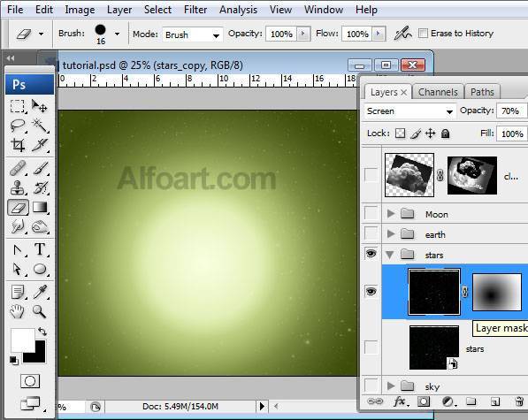Image resolution: width=528 pixels, height=420 pixels.
Task: Select the Gradient tool
Action: coord(40,207)
